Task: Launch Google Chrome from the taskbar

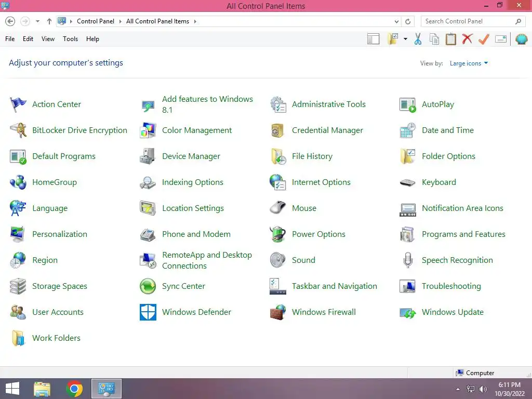Action: (74, 389)
